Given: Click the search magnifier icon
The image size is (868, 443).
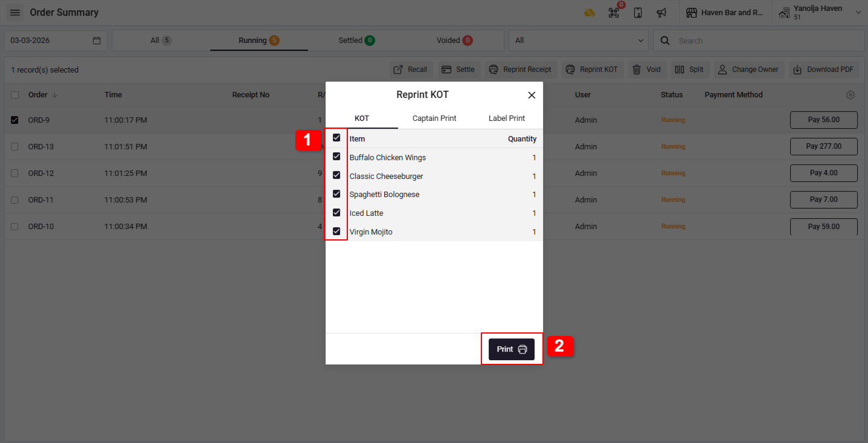Looking at the screenshot, I should (665, 40).
